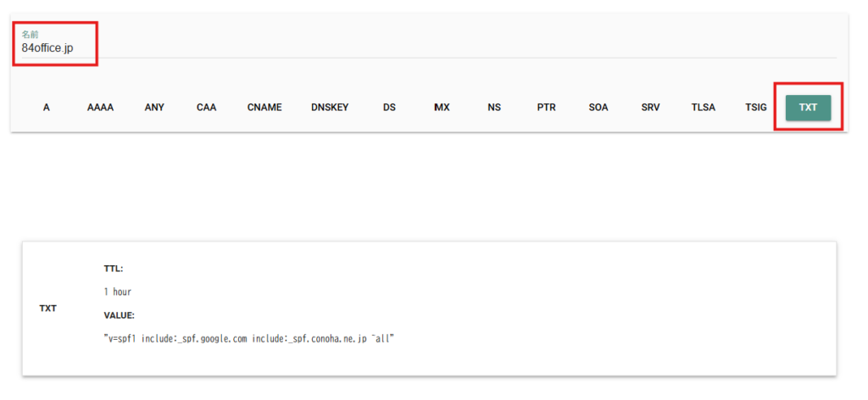Viewport: 868px width, 400px height.
Task: Select the SRV record type
Action: tap(650, 108)
